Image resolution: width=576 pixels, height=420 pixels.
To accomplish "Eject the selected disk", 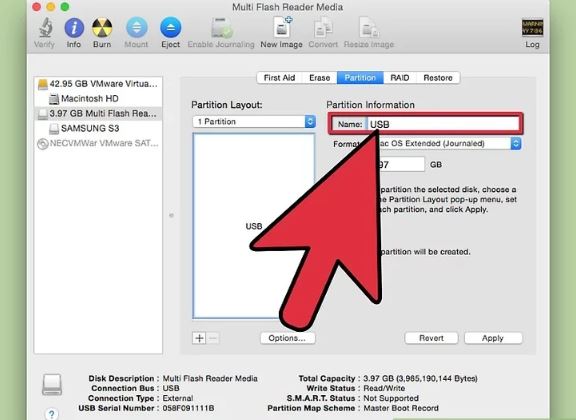I will pyautogui.click(x=170, y=28).
